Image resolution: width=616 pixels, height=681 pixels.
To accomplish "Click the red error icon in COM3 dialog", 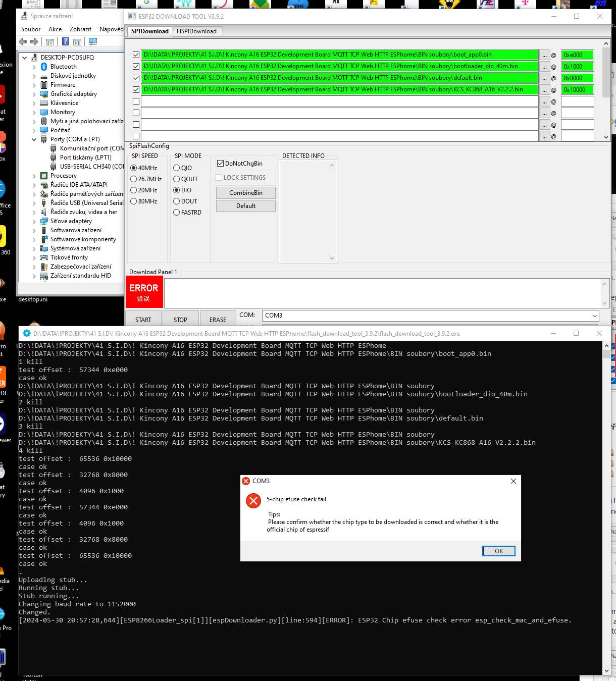I will (x=253, y=500).
